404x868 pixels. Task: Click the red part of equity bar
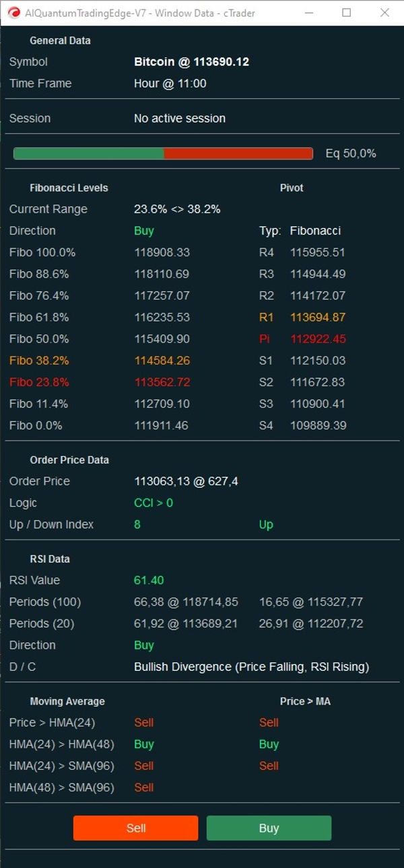(238, 153)
